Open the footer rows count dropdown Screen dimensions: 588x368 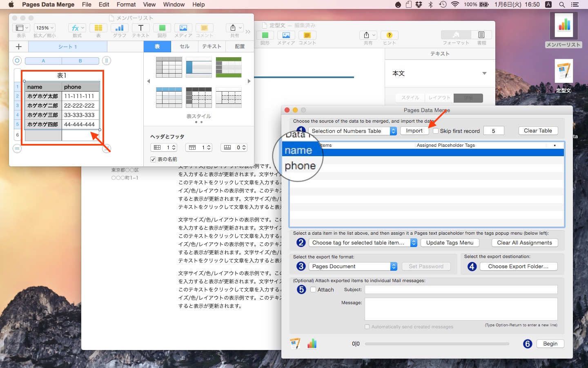pos(234,148)
